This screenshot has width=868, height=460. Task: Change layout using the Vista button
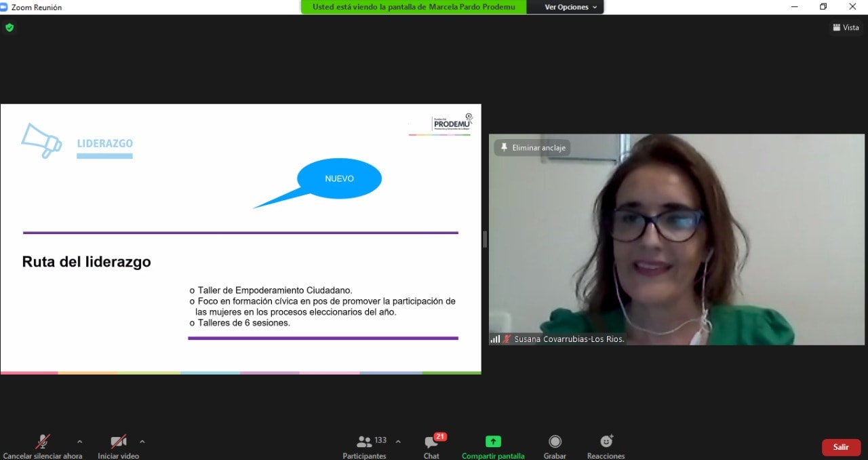coord(846,28)
